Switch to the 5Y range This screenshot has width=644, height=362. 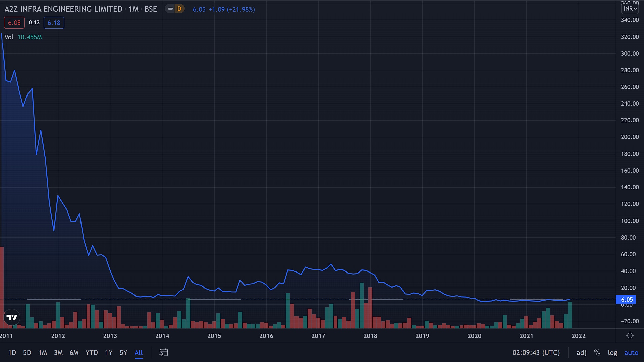click(x=123, y=352)
